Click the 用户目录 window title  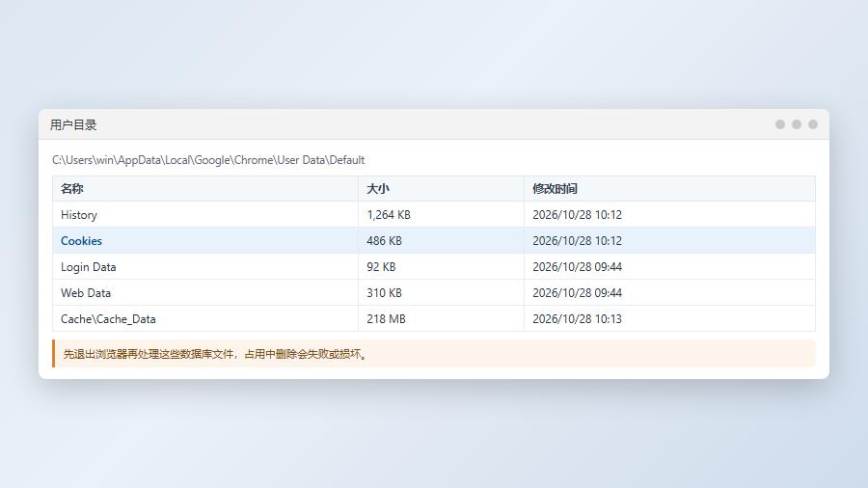73,125
